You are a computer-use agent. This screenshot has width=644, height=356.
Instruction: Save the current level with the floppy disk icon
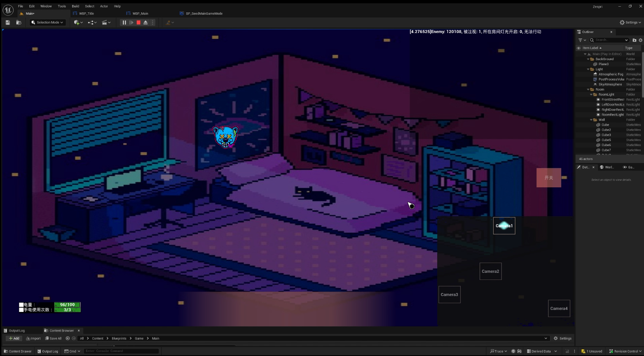(x=7, y=22)
